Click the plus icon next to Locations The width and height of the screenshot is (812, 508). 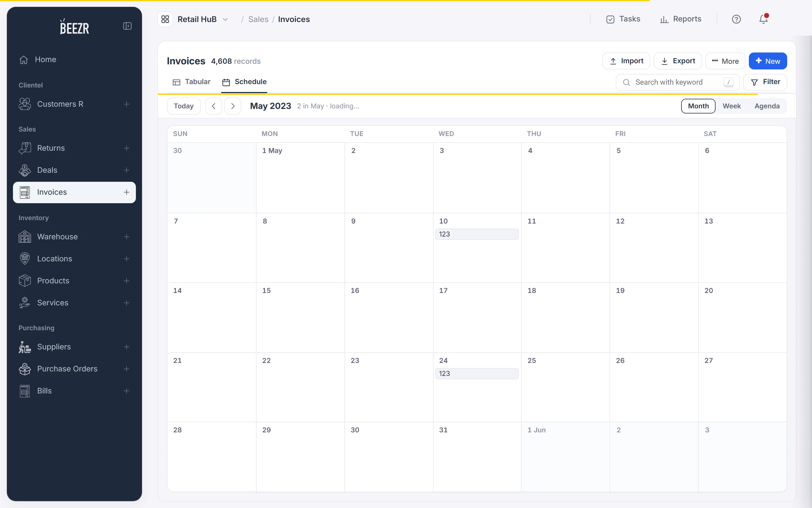(127, 259)
